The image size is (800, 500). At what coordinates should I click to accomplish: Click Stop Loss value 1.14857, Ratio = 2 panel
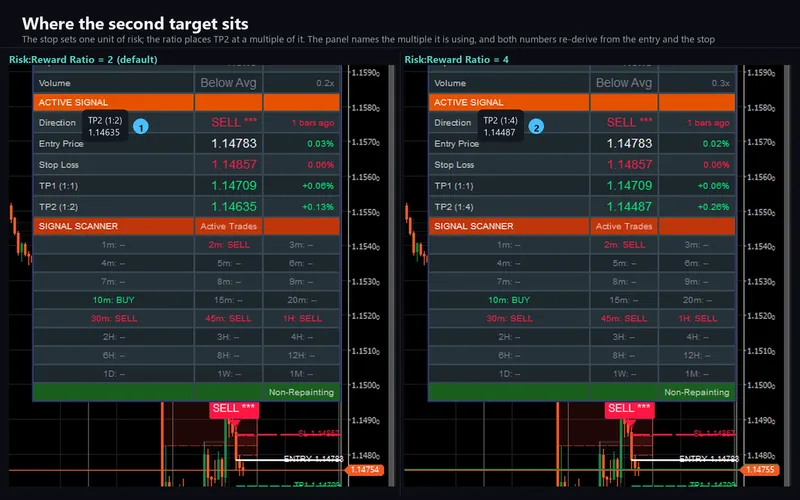[234, 164]
